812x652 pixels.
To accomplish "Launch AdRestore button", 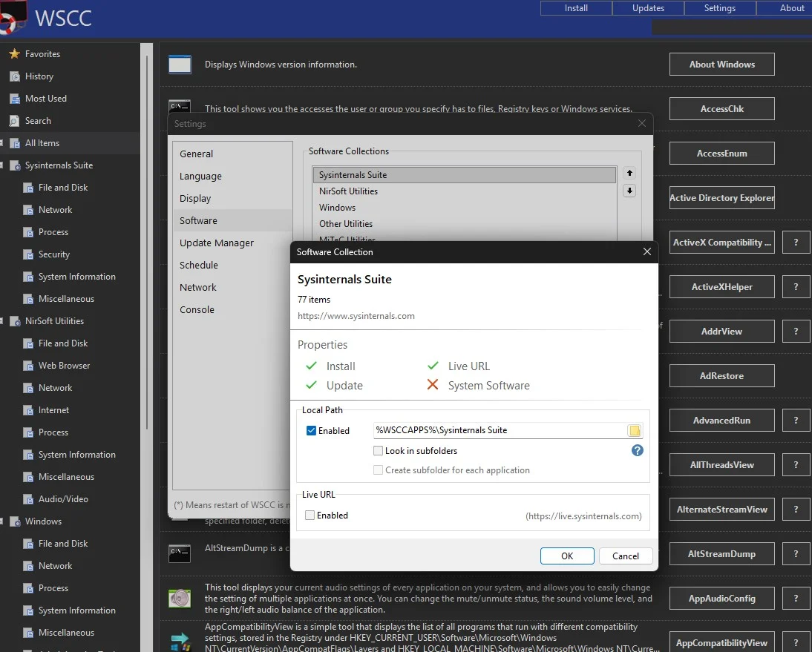I will pos(722,375).
